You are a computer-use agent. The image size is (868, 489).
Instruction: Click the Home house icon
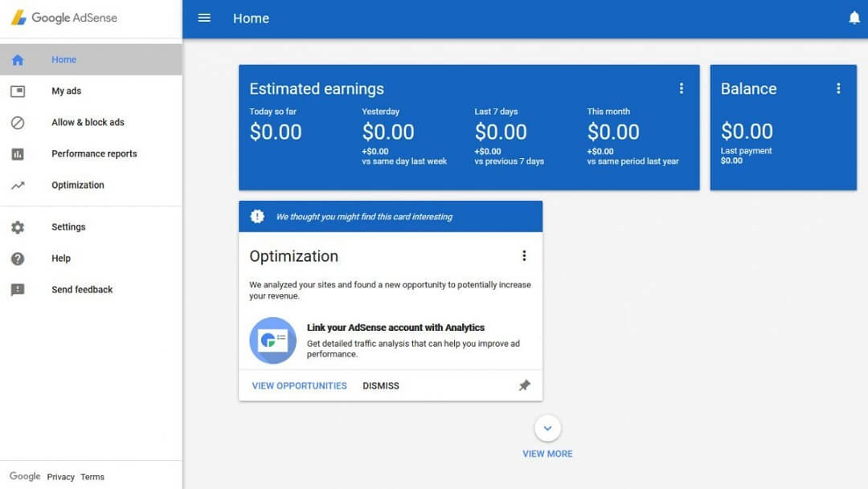coord(18,59)
